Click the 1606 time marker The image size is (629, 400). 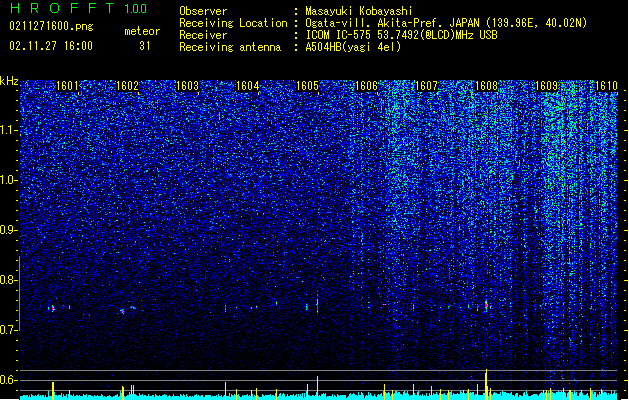(367, 86)
